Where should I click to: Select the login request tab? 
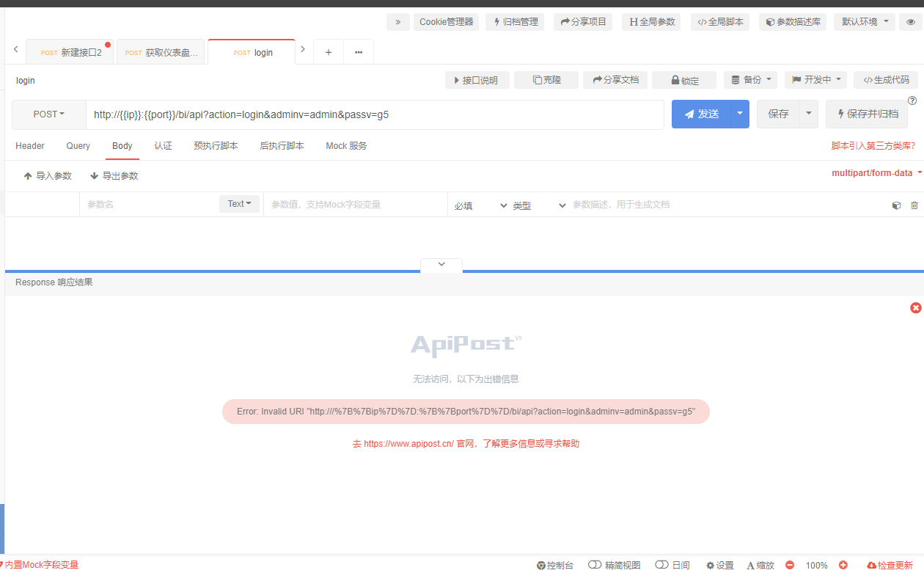click(x=252, y=53)
